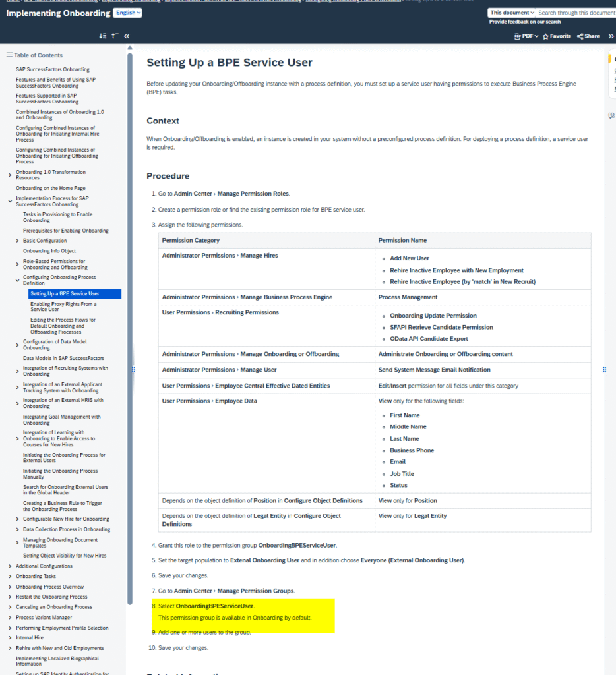Hide the table of contents panel
Viewport: 616px width, 675px height.
127,36
